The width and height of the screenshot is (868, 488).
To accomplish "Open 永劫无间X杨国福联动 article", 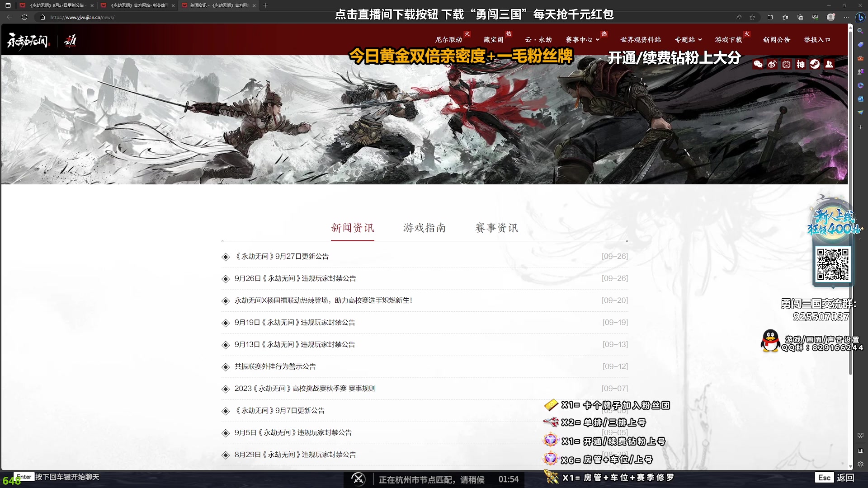I will click(323, 300).
